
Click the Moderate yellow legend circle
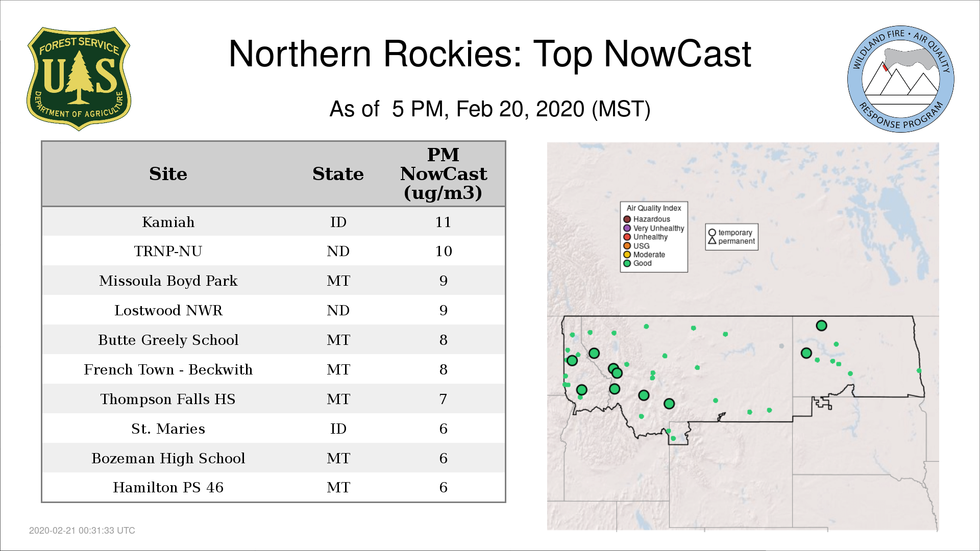pyautogui.click(x=627, y=255)
